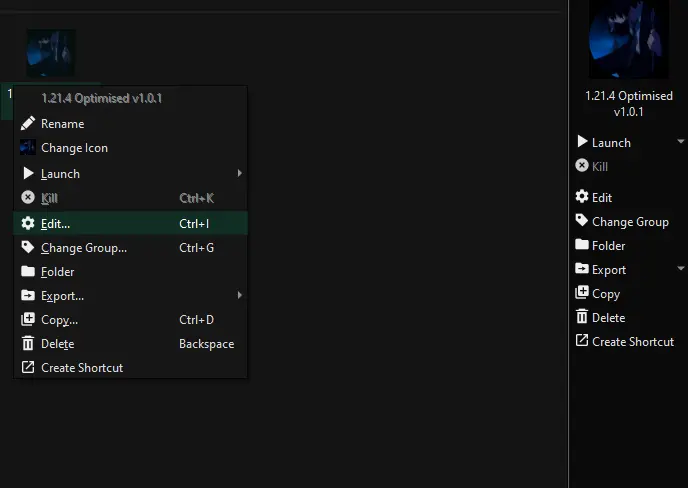The image size is (688, 488).
Task: Click the Create Shortcut icon in sidebar
Action: pos(582,341)
